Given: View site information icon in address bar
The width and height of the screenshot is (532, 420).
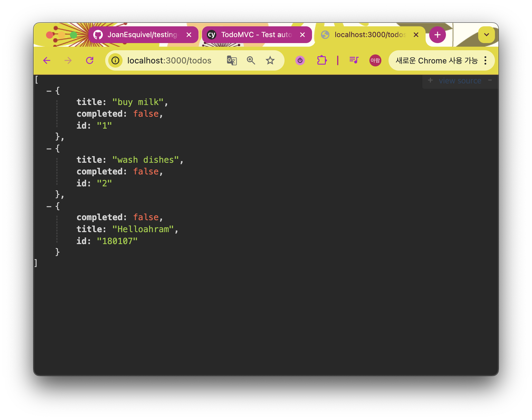Looking at the screenshot, I should (115, 61).
